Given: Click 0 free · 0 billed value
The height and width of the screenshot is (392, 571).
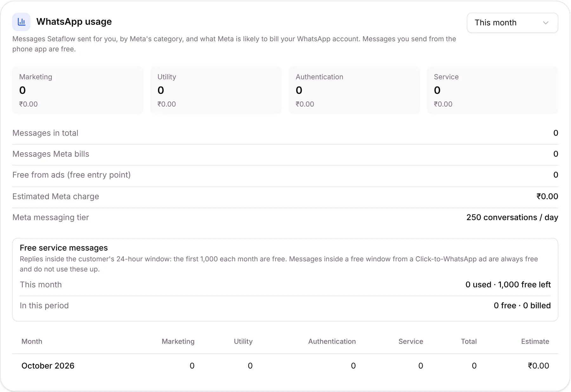Looking at the screenshot, I should (522, 305).
